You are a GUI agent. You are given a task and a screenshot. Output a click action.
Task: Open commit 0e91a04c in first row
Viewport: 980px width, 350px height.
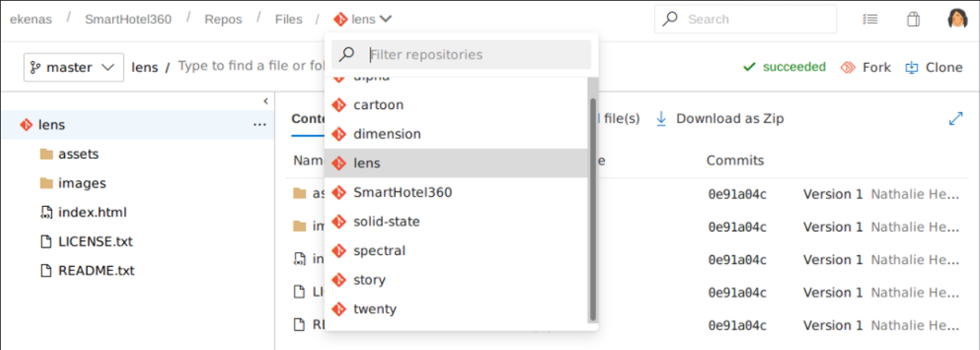tap(738, 194)
